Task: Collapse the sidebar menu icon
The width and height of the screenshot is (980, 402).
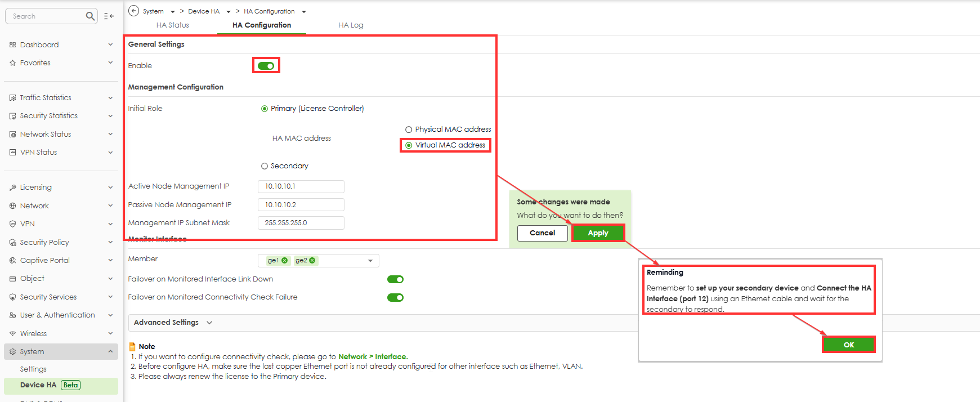Action: pos(109,16)
